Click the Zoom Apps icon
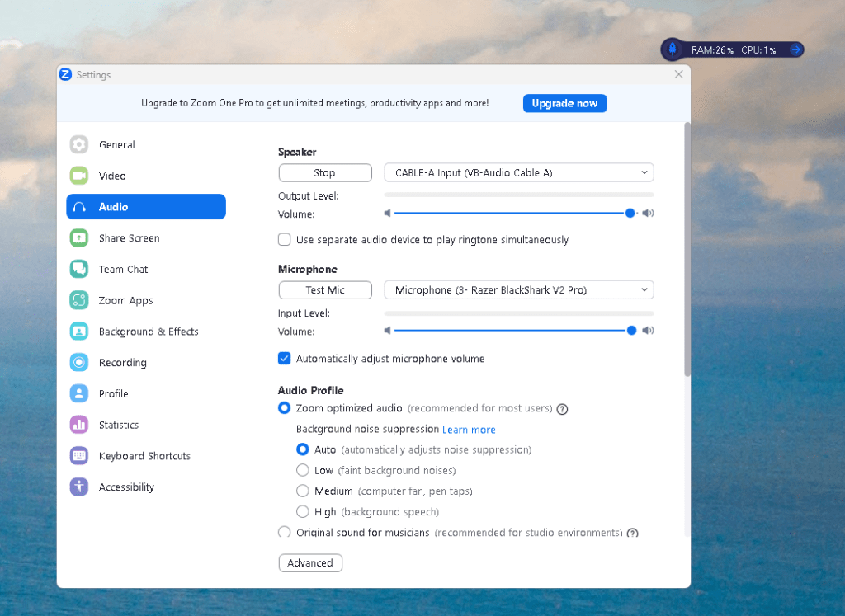The width and height of the screenshot is (845, 616). click(79, 300)
